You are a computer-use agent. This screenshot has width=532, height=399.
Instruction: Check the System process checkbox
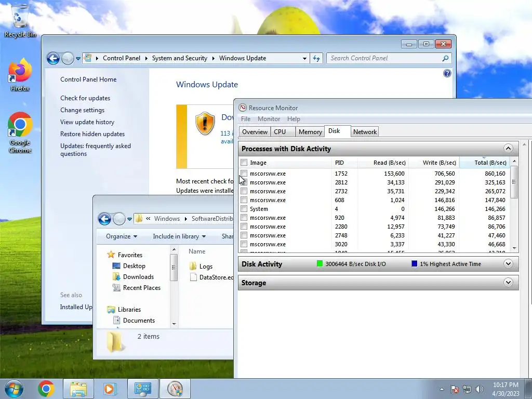pos(244,209)
